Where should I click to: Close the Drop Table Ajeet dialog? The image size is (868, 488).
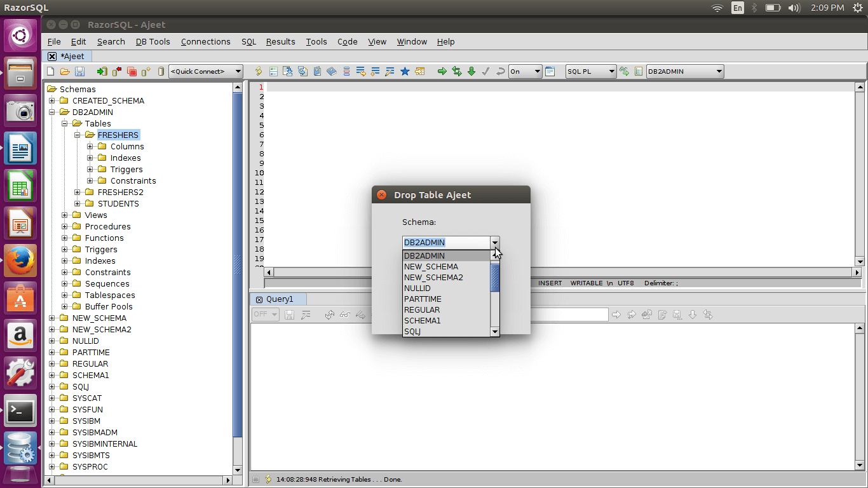[x=381, y=195]
